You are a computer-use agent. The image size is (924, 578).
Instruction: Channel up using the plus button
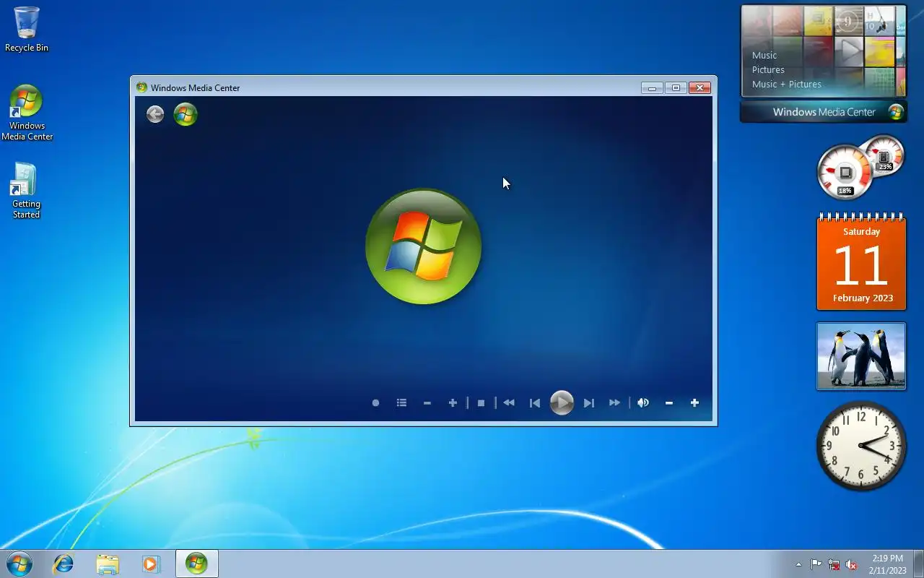(453, 403)
